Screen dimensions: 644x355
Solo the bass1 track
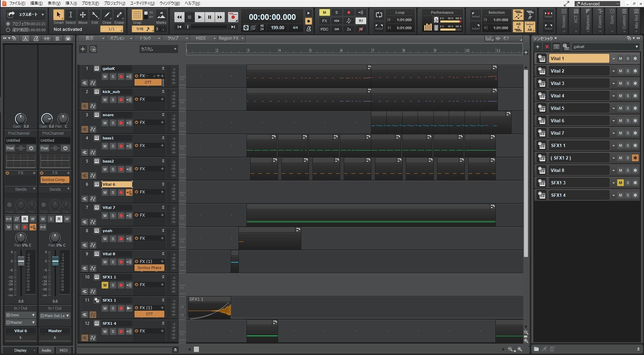pos(113,146)
